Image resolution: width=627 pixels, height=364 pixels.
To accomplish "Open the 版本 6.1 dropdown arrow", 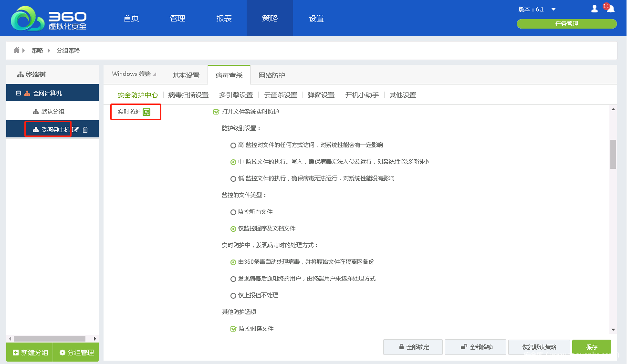I will pyautogui.click(x=554, y=10).
